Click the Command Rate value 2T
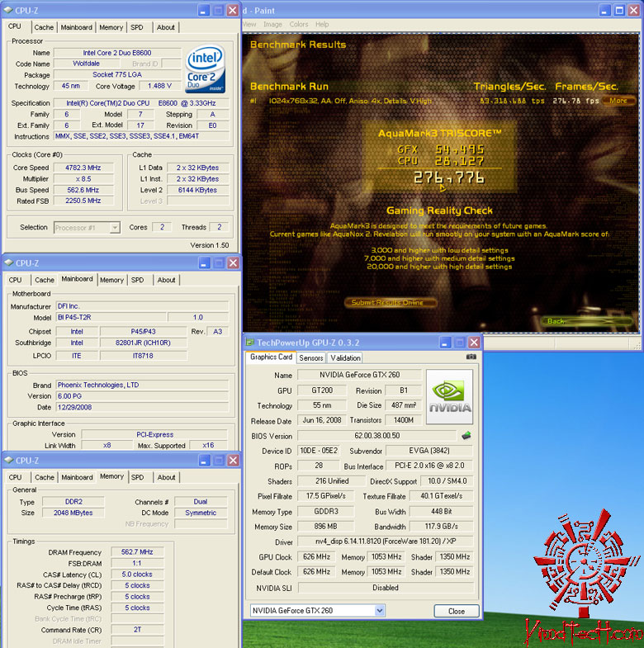This screenshot has width=644, height=648. [137, 629]
